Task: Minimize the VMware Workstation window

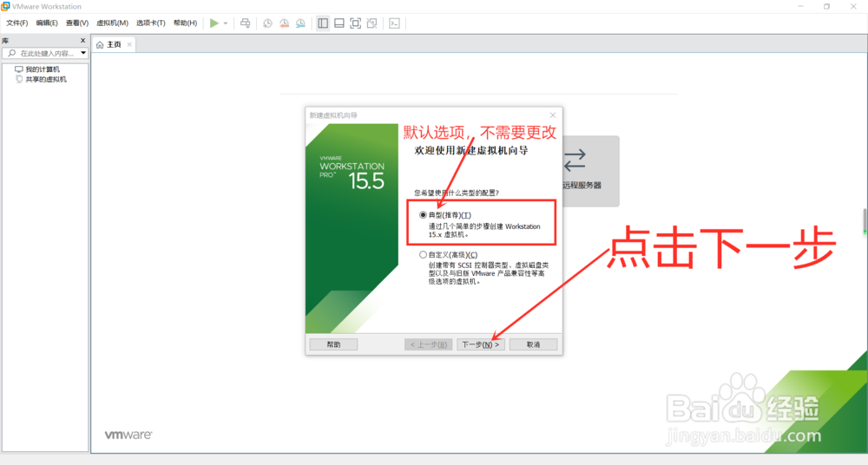Action: point(800,6)
